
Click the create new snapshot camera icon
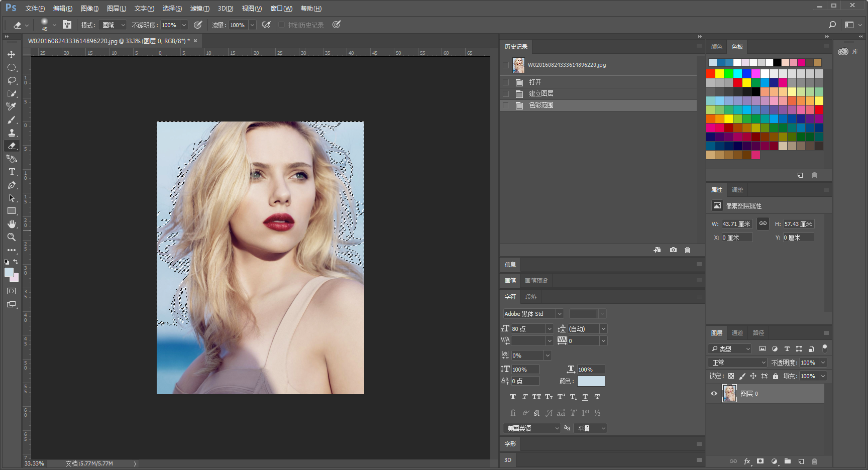click(x=673, y=250)
